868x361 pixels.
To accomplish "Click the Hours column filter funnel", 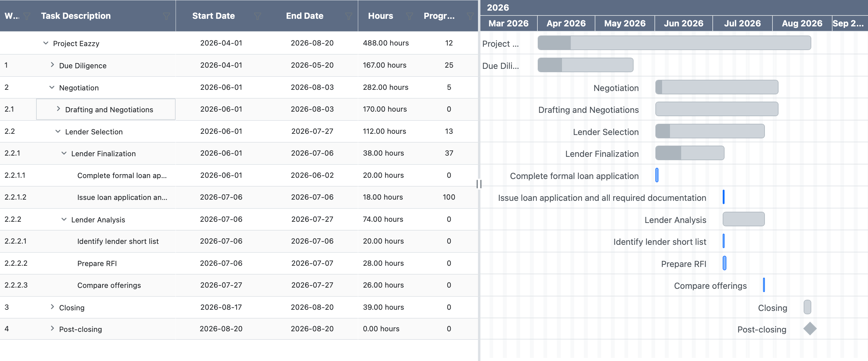I will click(x=409, y=16).
